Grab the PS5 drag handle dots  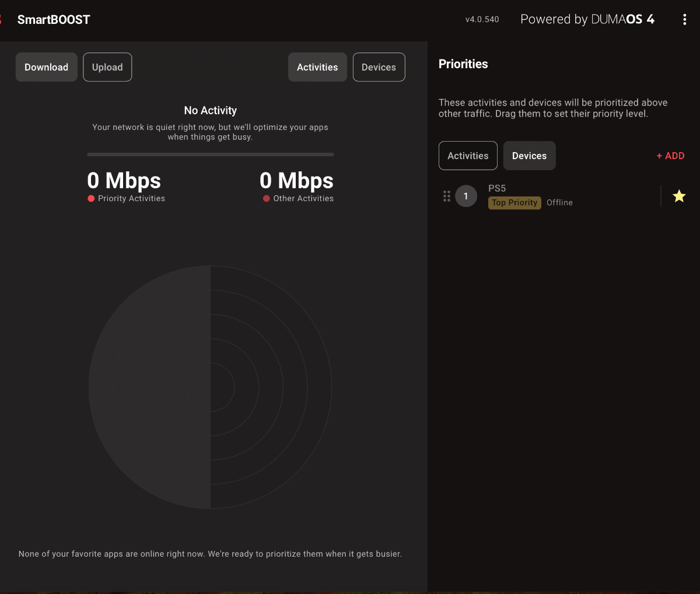click(447, 196)
